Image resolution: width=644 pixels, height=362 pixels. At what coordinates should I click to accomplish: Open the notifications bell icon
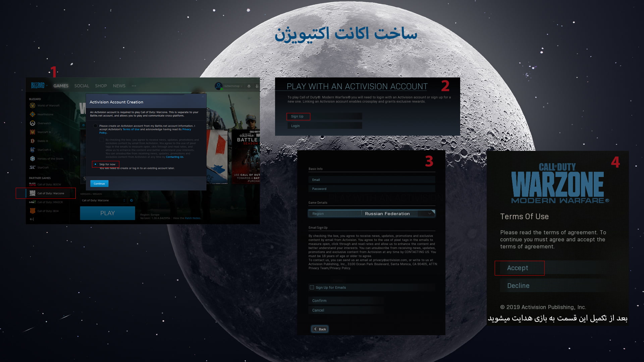tap(249, 86)
